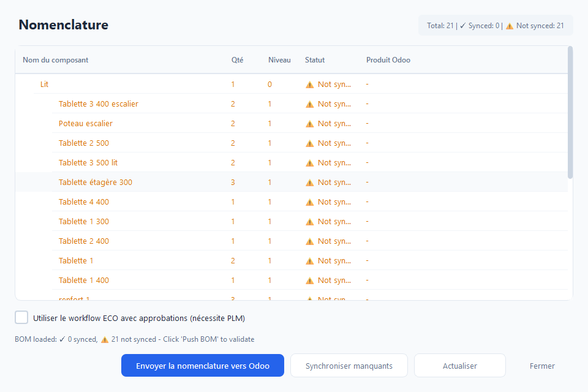The width and height of the screenshot is (588, 392).
Task: Select the 'Lit' root component name
Action: 44,85
